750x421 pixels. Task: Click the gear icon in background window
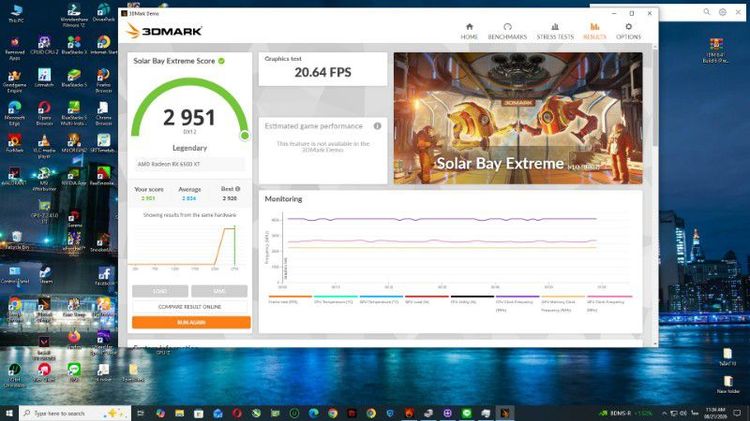pos(723,12)
